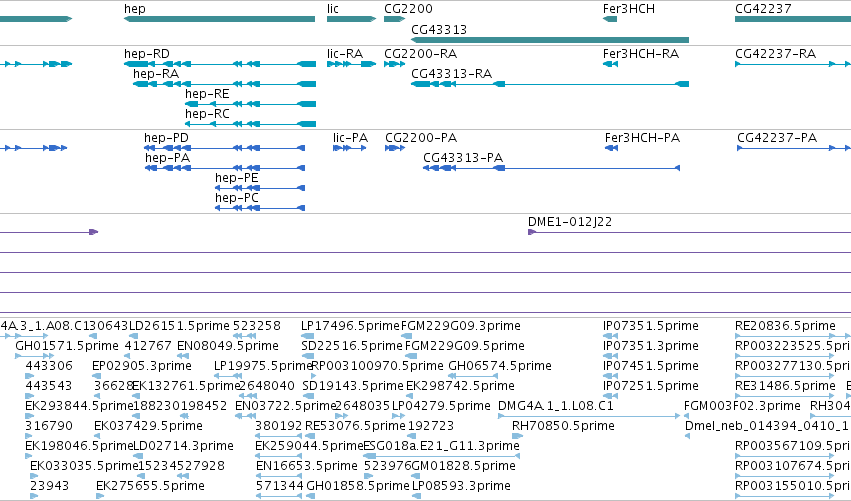Viewport: 851px width, 501px height.
Task: Select the lic-RA transcript
Action: click(x=352, y=64)
